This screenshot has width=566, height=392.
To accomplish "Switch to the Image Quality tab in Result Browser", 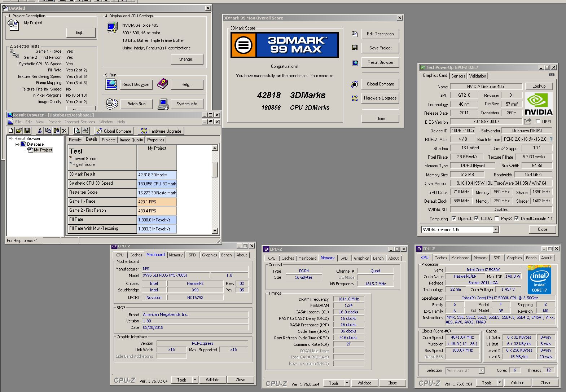I will (131, 140).
